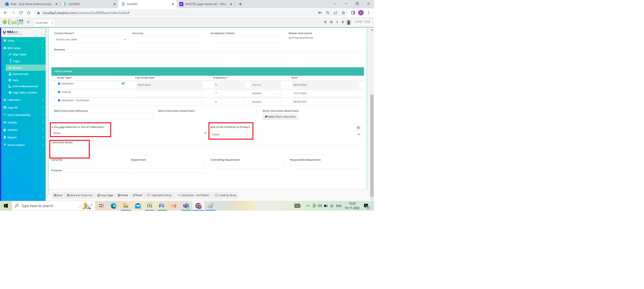Open the password key icon in address bar
Screen dimensions: 644x289
(320, 13)
